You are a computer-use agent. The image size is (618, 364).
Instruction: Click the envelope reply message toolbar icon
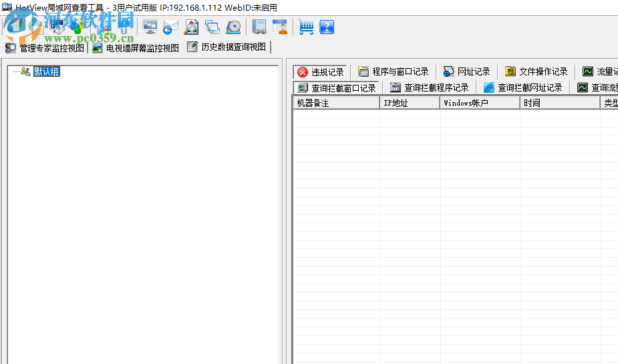click(170, 27)
